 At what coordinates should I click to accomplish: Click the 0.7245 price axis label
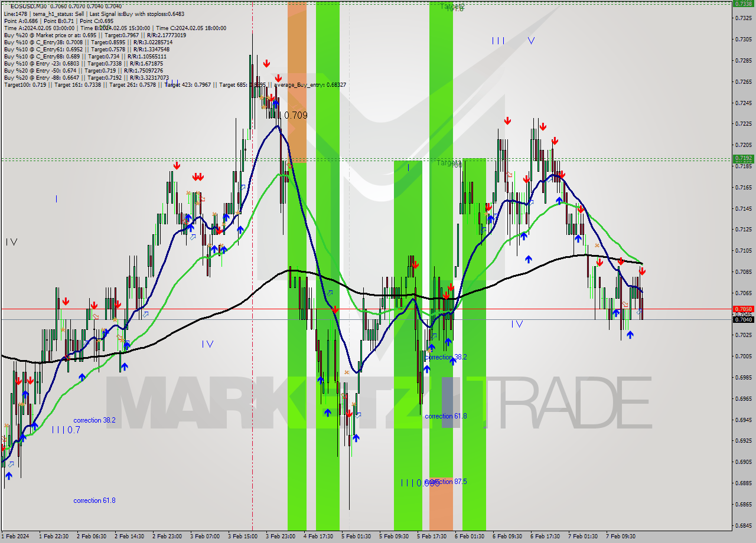[744, 103]
